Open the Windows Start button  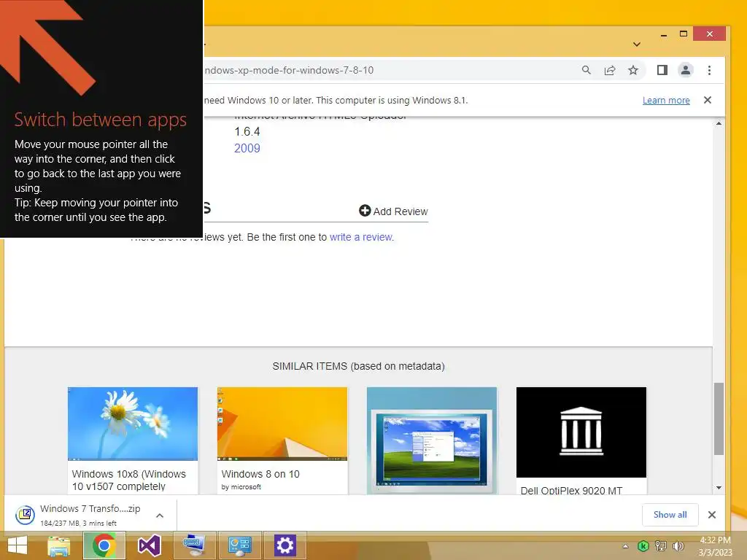[x=18, y=545]
